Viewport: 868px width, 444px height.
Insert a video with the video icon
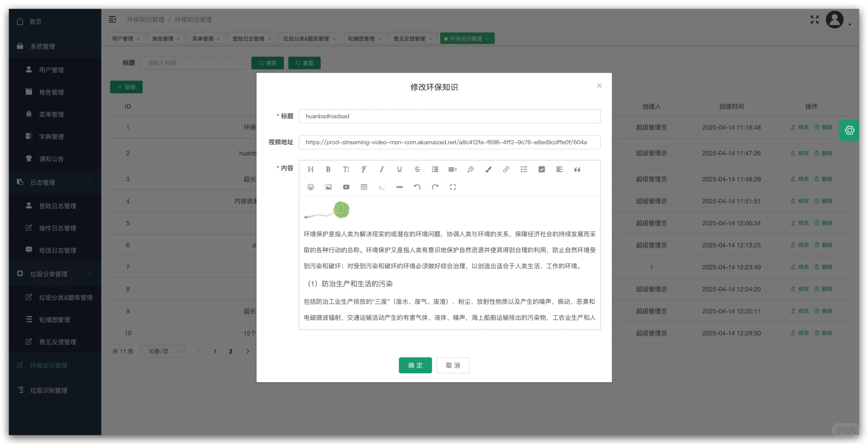pos(346,187)
